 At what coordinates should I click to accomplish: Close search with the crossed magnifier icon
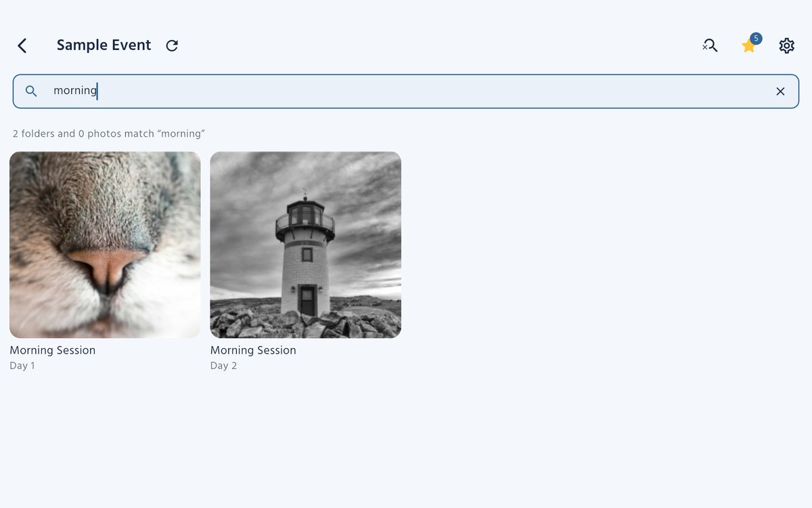(x=710, y=45)
